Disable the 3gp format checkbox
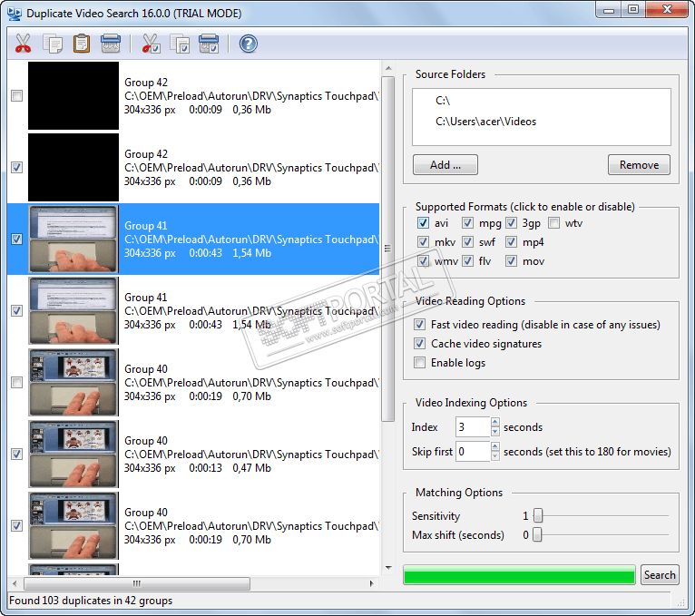This screenshot has height=616, width=695. click(x=511, y=223)
